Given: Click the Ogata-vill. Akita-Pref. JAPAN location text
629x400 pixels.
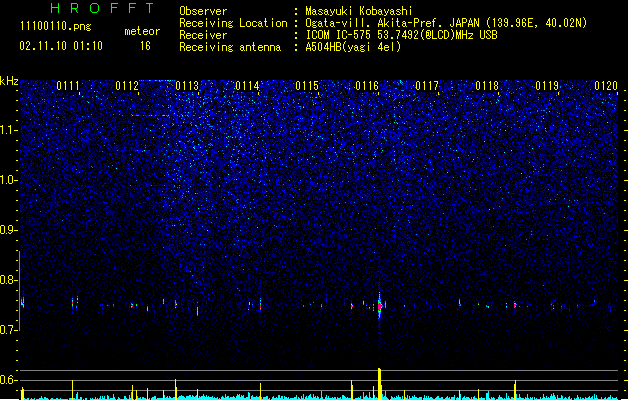Looking at the screenshot, I should 446,23.
